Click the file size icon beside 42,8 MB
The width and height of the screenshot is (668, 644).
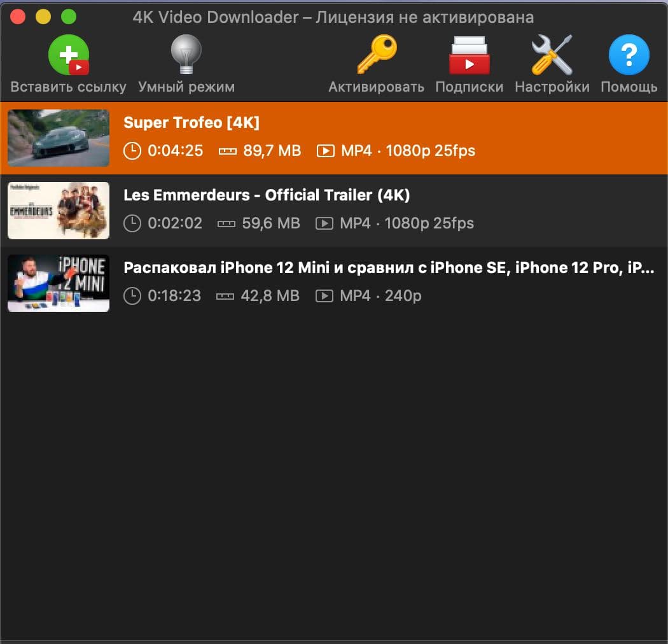point(225,296)
